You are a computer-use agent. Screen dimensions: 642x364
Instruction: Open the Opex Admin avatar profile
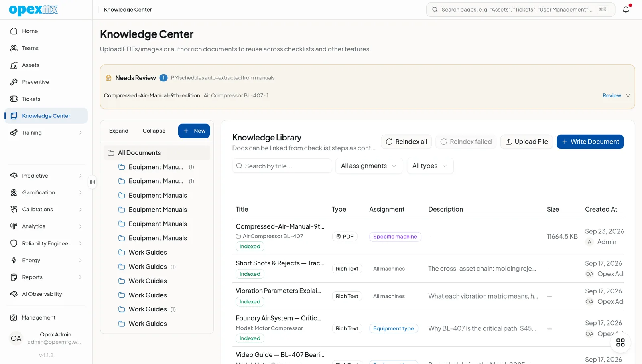[16, 338]
